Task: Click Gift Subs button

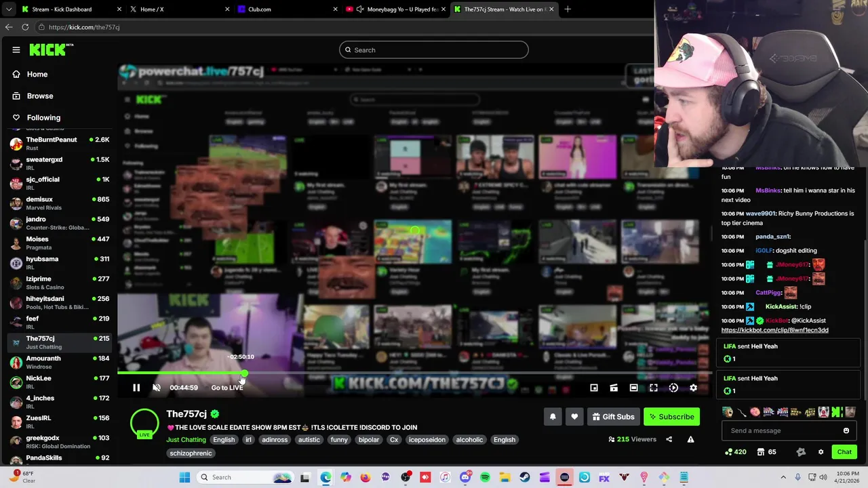Action: tap(613, 417)
